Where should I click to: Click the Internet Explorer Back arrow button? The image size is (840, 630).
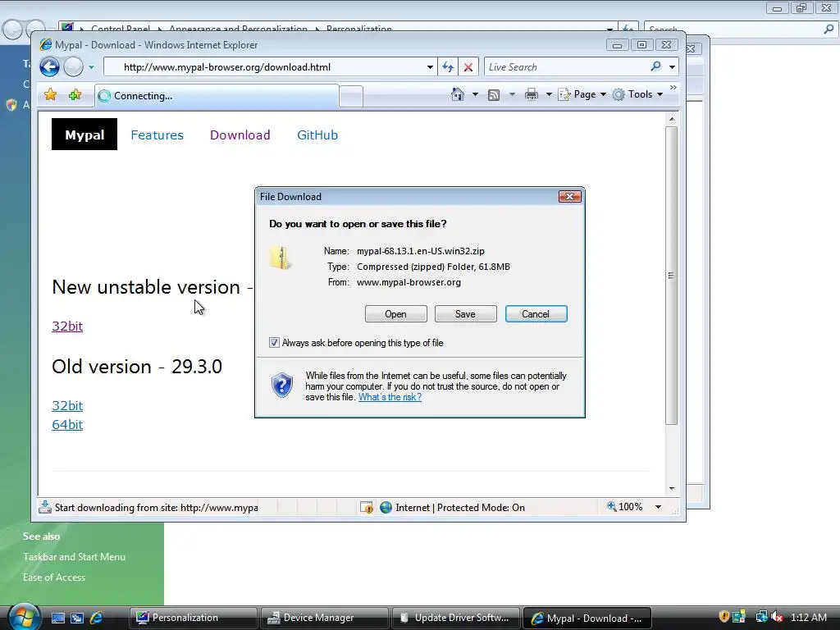tap(49, 67)
